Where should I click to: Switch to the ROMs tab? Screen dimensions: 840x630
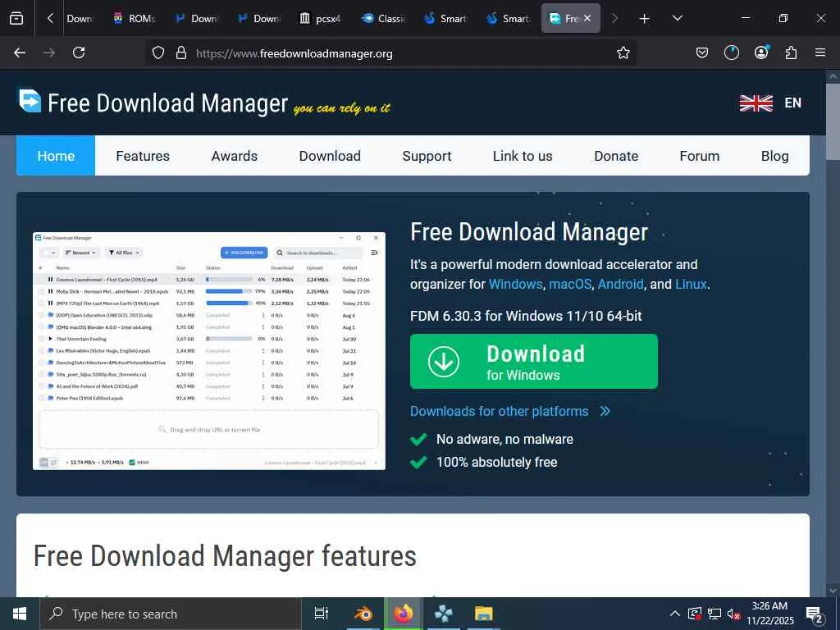134,19
